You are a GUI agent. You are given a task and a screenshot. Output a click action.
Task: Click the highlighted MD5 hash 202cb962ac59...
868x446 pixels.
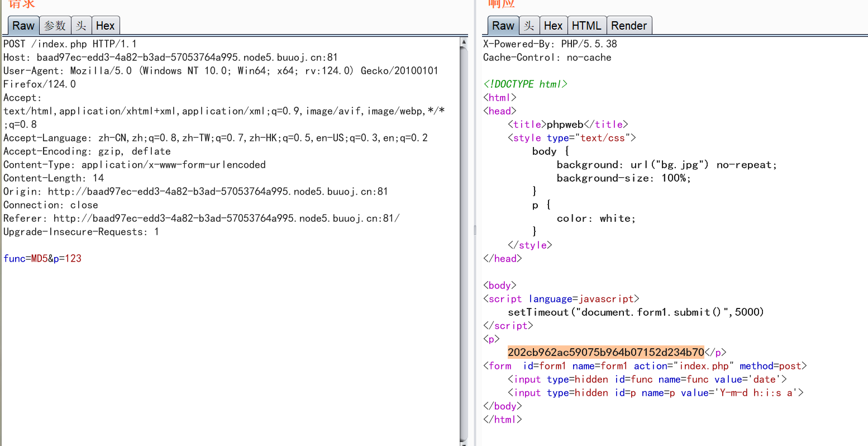[x=606, y=353]
